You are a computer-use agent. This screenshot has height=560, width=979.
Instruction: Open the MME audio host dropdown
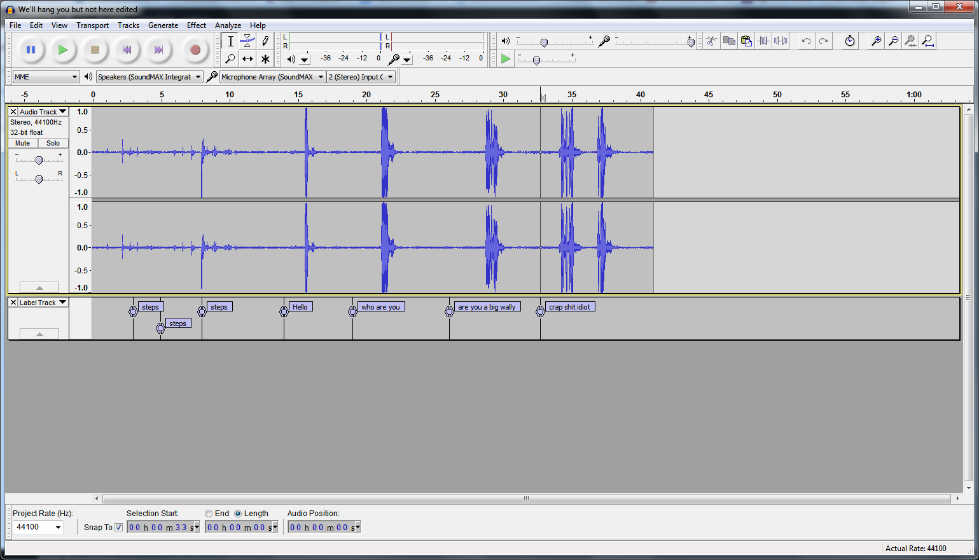46,77
